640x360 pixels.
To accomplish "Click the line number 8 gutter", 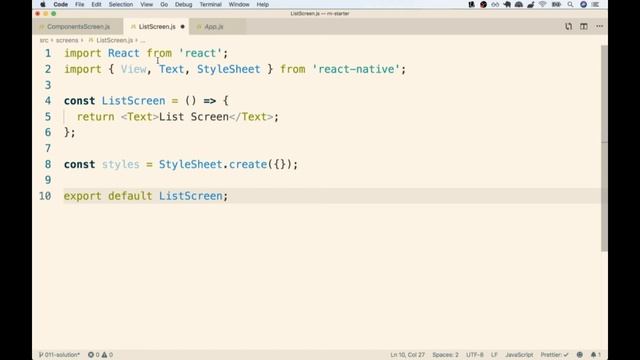I will point(48,164).
